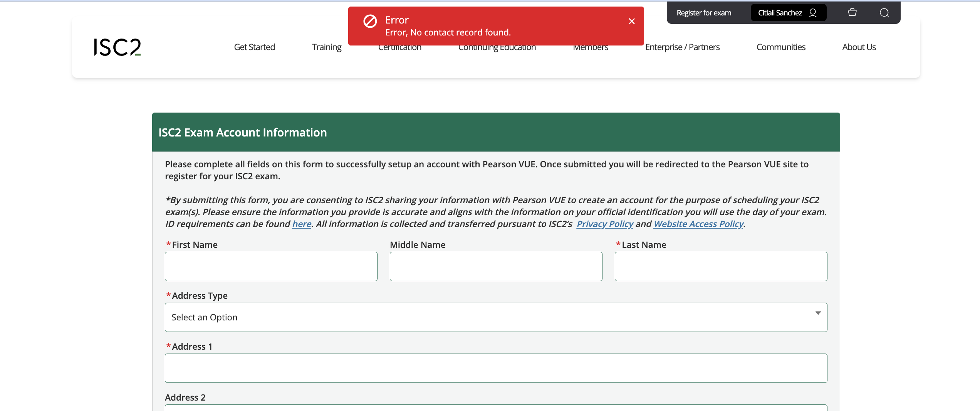Dismiss the error banner with the X icon
Viewport: 980px width, 411px height.
[631, 21]
